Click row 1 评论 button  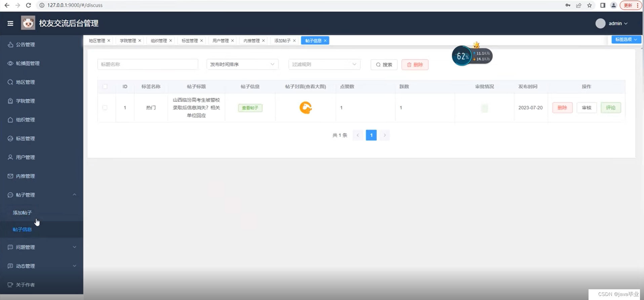click(x=611, y=108)
